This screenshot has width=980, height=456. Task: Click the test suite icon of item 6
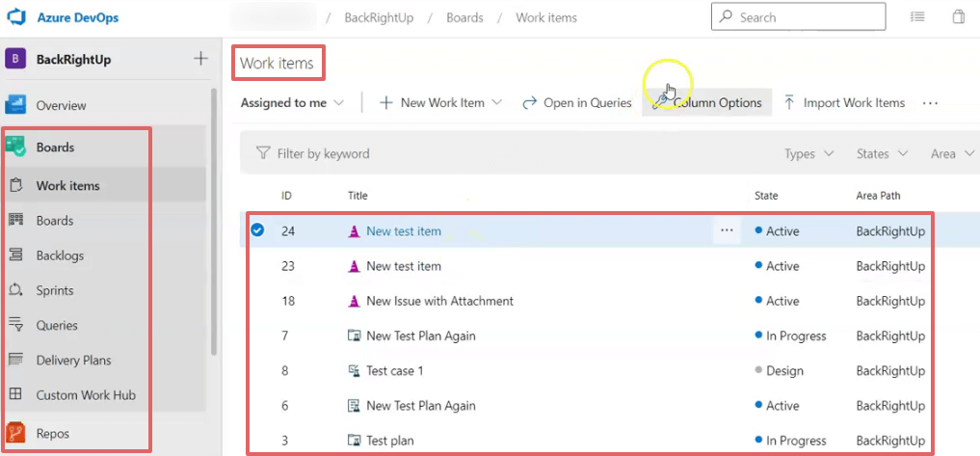coord(355,406)
